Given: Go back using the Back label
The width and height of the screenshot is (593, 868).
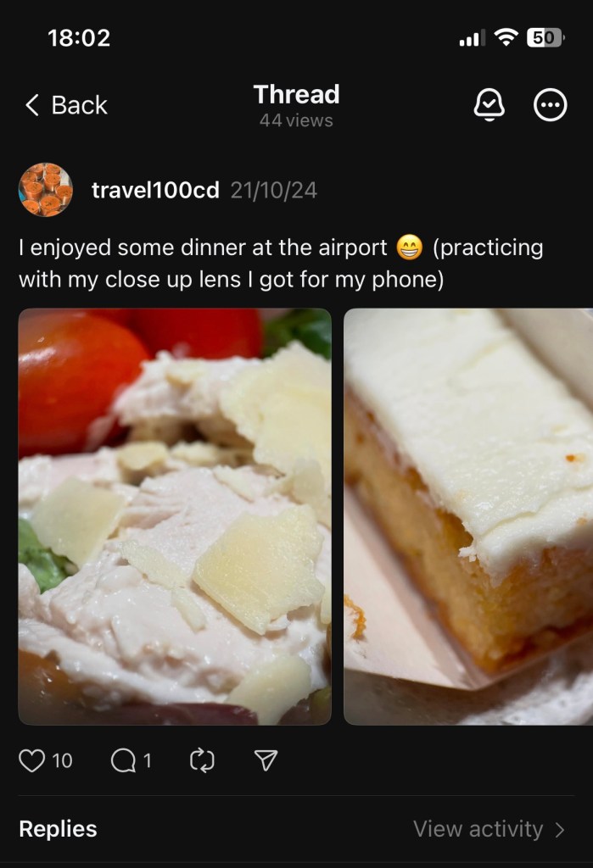Looking at the screenshot, I should click(x=79, y=104).
